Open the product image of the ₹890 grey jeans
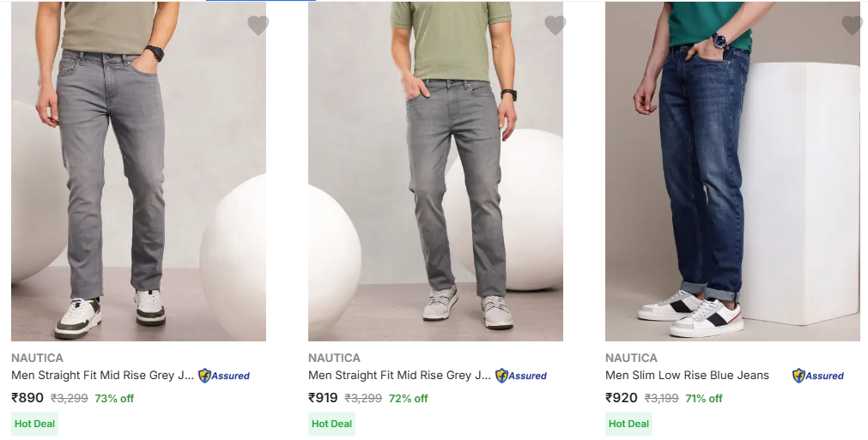This screenshot has height=440, width=868. point(138,172)
